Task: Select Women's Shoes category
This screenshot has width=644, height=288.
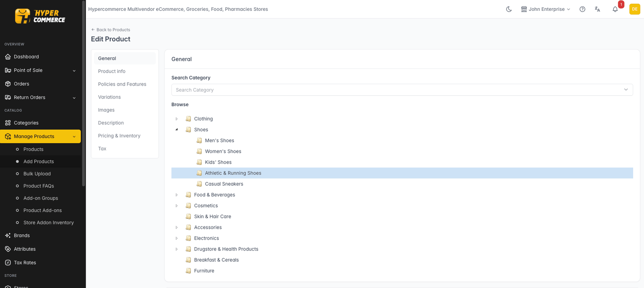Action: pyautogui.click(x=223, y=151)
